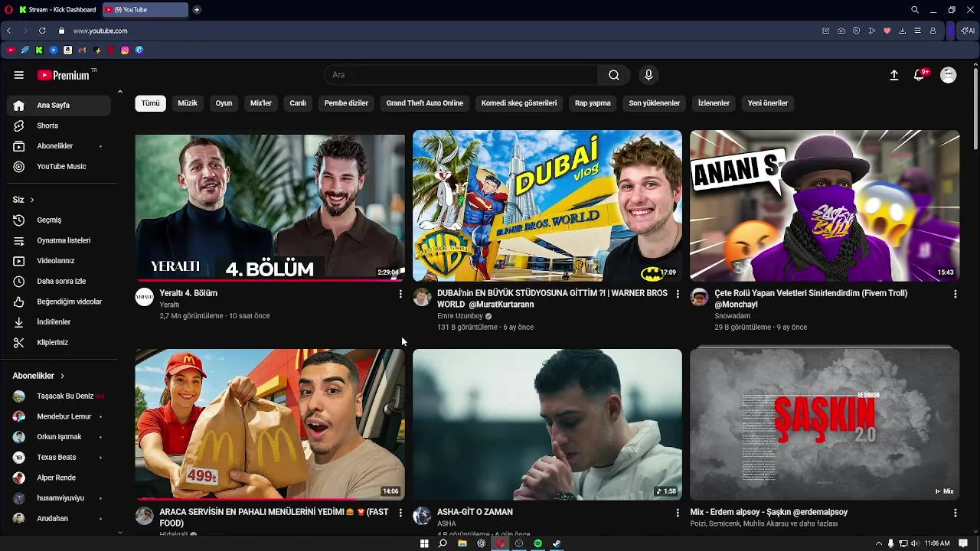980x551 pixels.
Task: Open Geçmiş (history) in the sidebar
Action: click(x=58, y=220)
